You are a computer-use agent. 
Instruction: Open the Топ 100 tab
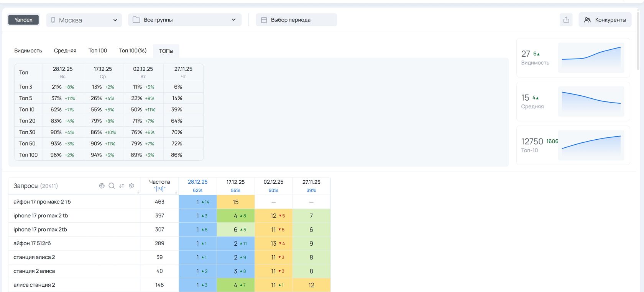pyautogui.click(x=98, y=51)
